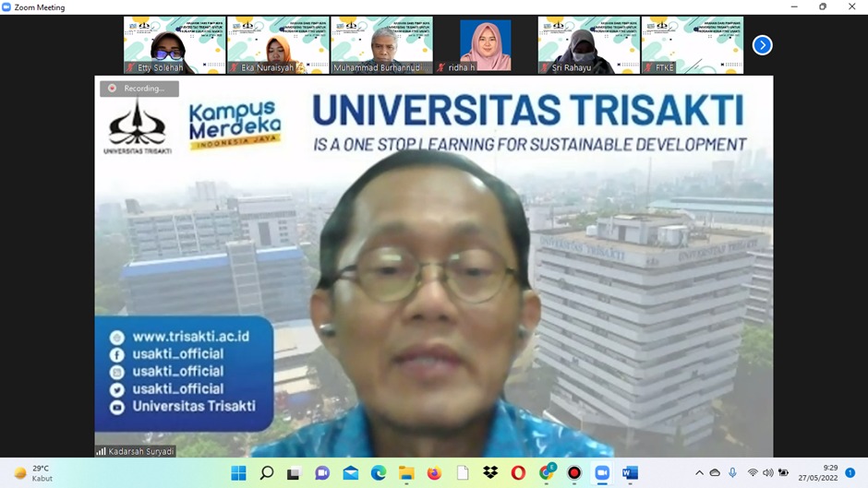The height and width of the screenshot is (488, 868).
Task: Close the Zoom Meeting window
Action: click(852, 6)
